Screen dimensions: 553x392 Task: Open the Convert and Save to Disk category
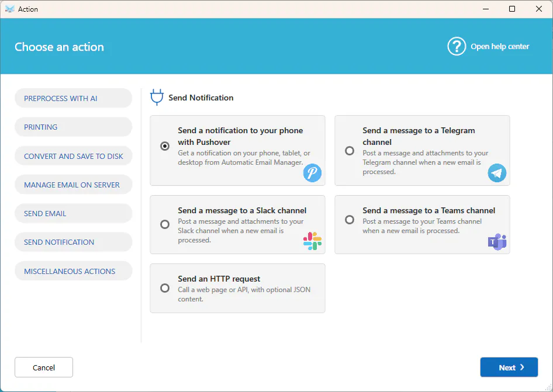point(73,156)
